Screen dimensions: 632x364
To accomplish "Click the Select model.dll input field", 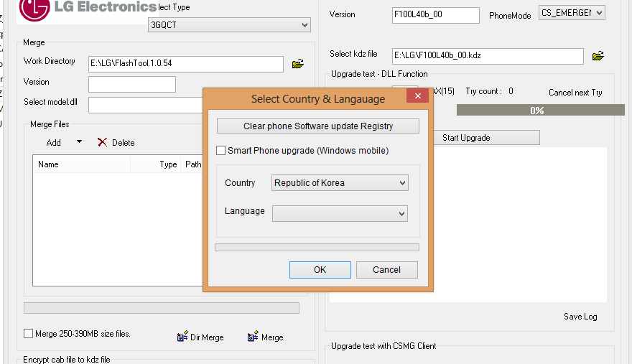I will click(146, 106).
